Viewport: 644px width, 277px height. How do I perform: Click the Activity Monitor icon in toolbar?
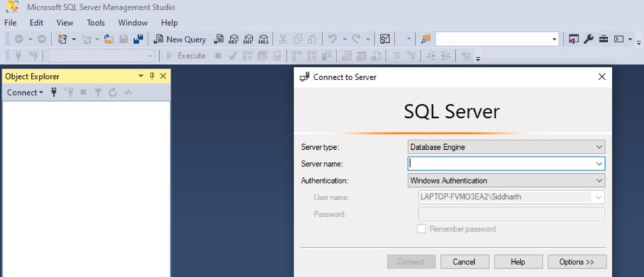(385, 39)
